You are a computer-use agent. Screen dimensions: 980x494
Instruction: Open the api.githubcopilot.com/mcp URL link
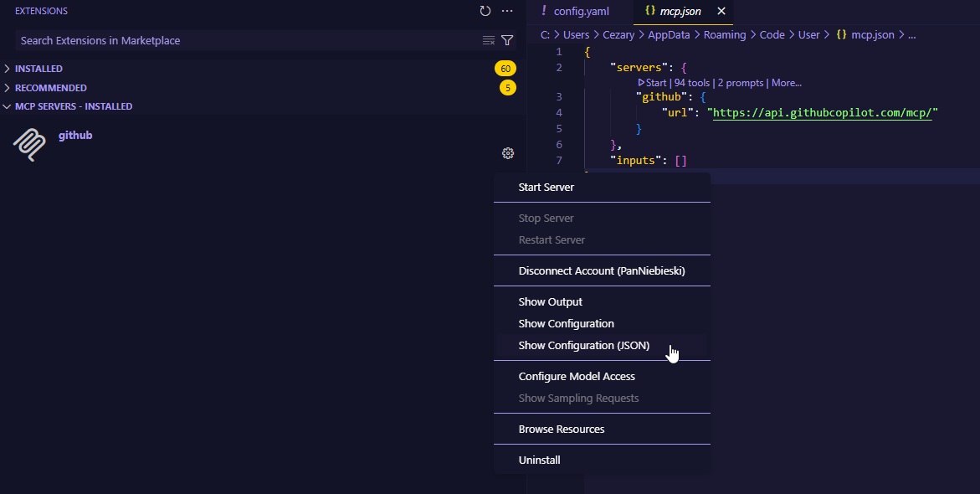pyautogui.click(x=822, y=112)
